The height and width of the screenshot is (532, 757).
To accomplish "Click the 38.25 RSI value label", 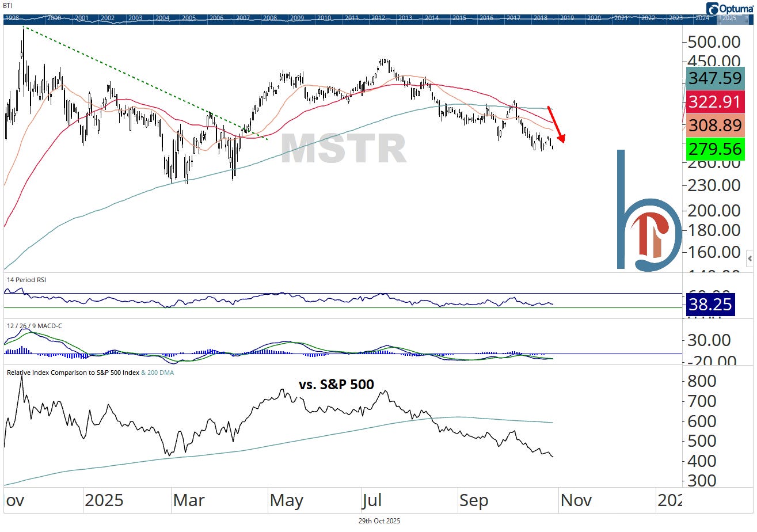I will 710,304.
